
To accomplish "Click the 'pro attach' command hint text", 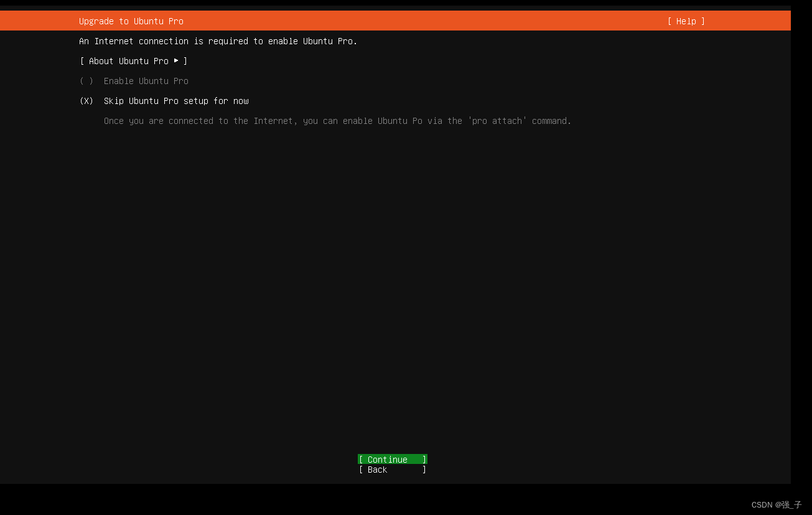I will click(x=338, y=121).
